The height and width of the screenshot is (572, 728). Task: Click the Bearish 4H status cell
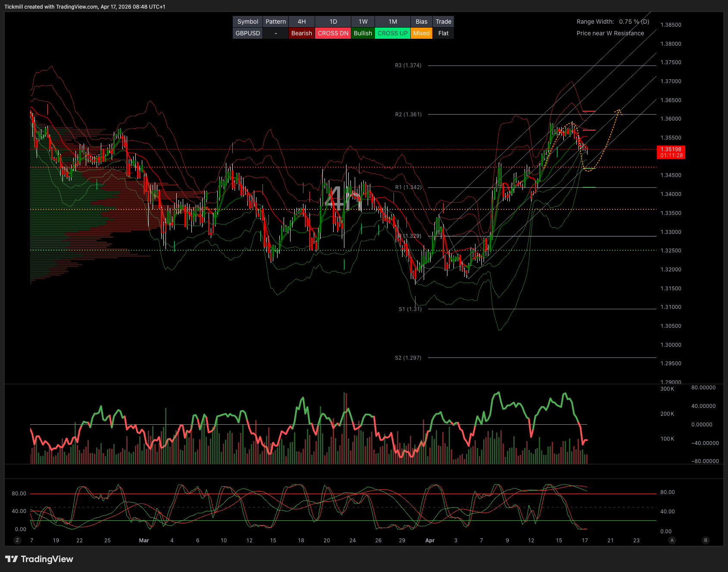pyautogui.click(x=301, y=33)
